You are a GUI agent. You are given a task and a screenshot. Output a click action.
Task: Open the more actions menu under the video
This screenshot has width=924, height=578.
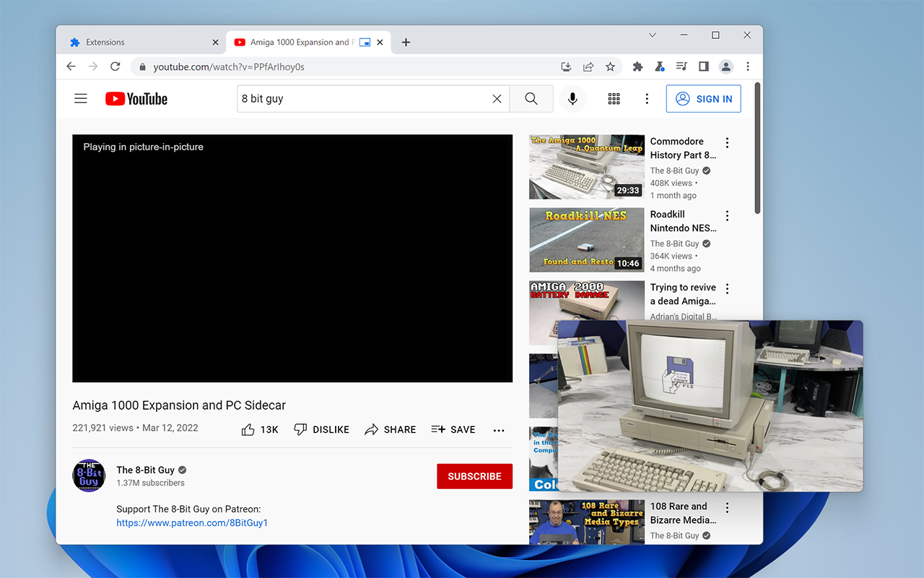pyautogui.click(x=498, y=429)
